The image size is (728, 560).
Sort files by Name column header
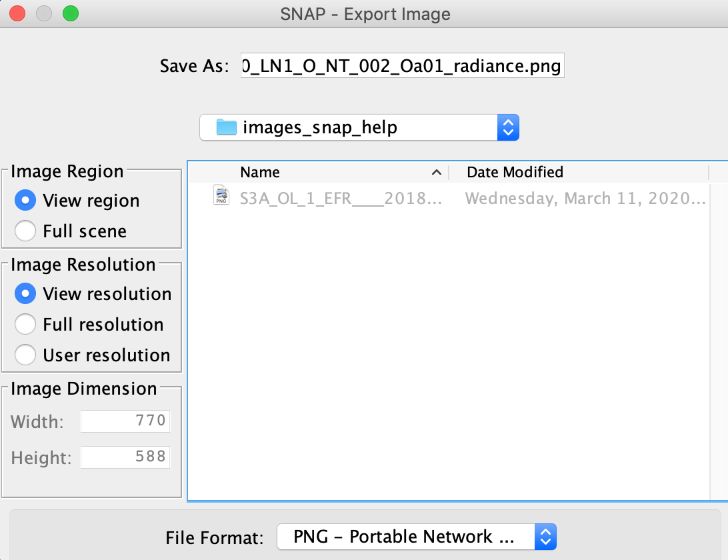click(261, 173)
